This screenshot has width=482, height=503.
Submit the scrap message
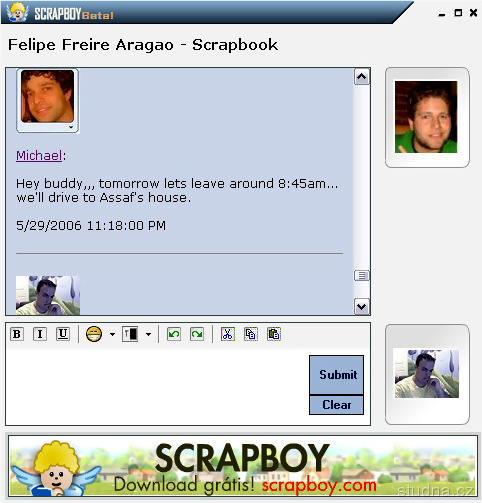(337, 375)
